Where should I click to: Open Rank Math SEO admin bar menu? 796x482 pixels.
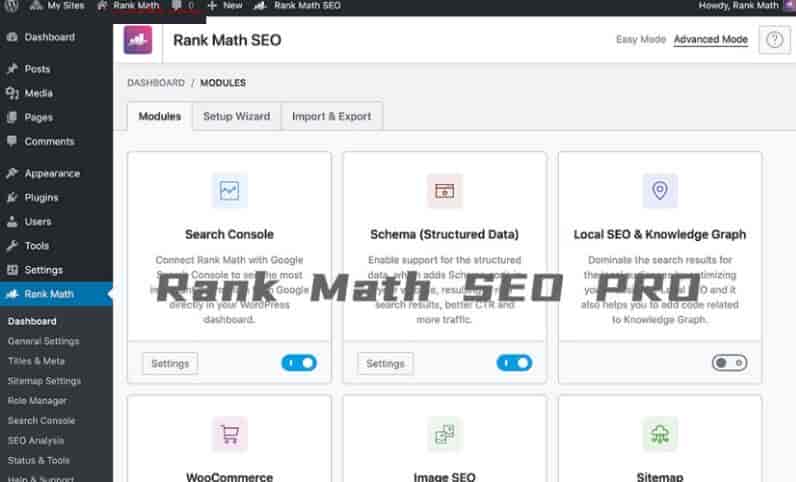click(x=297, y=6)
